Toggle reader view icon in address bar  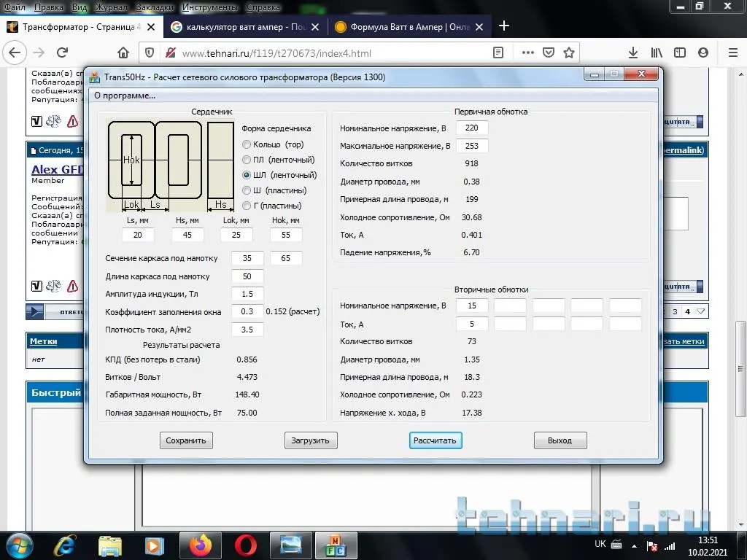(x=498, y=52)
